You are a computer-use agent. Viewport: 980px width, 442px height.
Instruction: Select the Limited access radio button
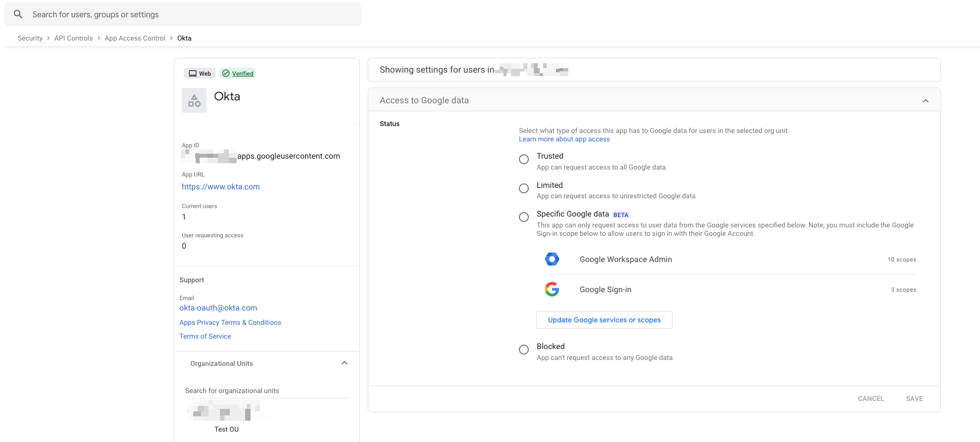tap(524, 188)
